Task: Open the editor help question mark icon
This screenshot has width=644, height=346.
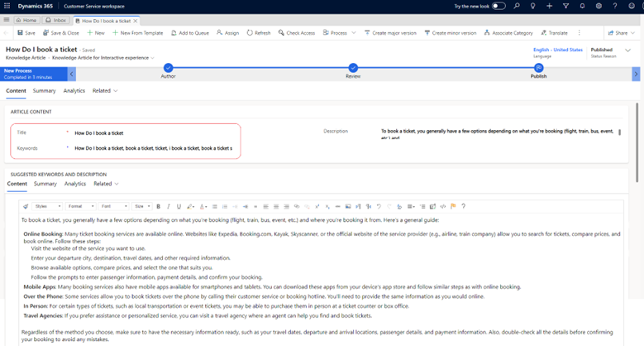Action: click(464, 207)
